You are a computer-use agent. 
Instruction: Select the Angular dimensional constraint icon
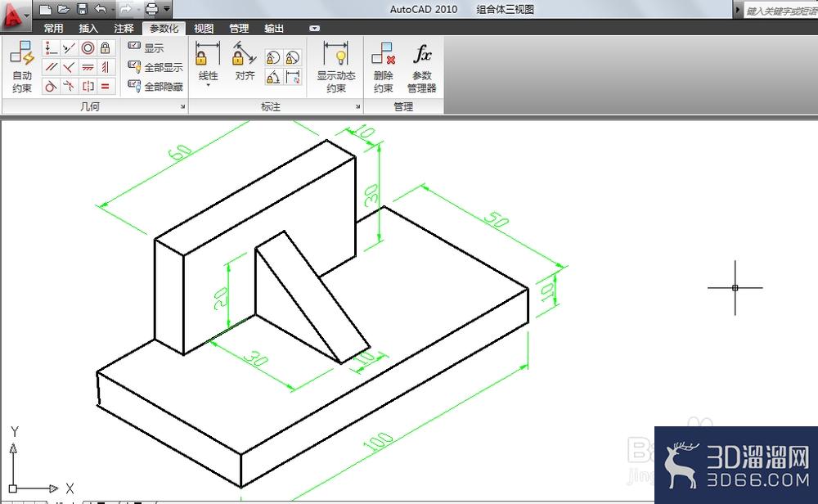click(273, 77)
